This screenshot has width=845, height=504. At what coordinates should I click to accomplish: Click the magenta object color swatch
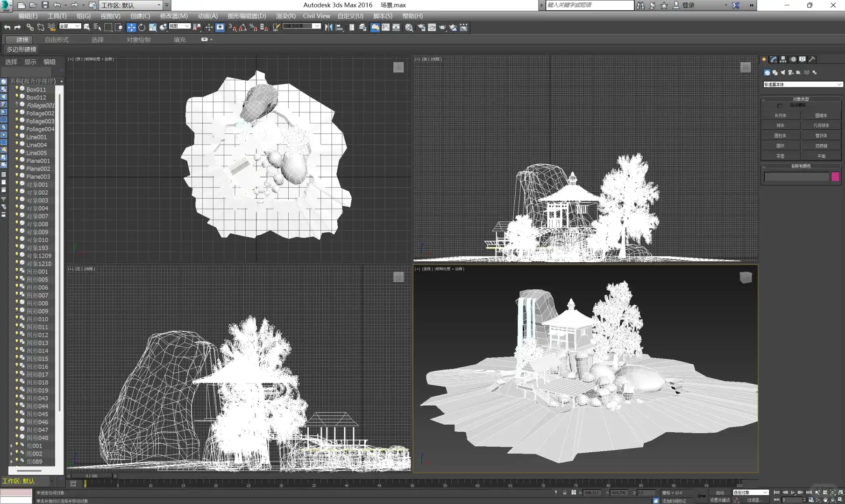pyautogui.click(x=835, y=176)
